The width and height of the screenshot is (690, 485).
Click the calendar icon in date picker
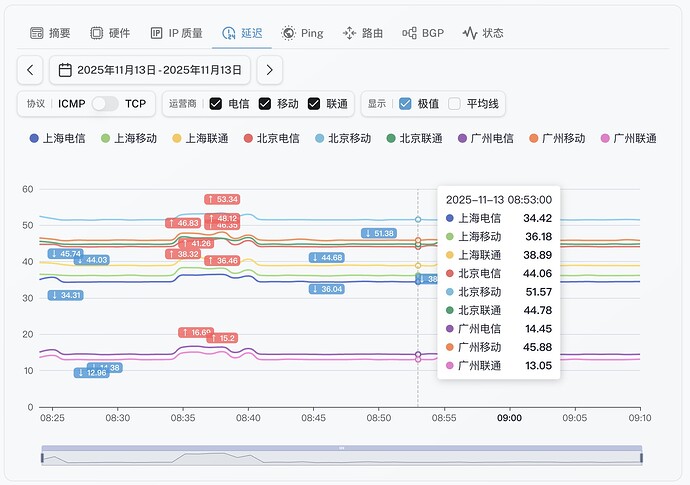click(65, 70)
